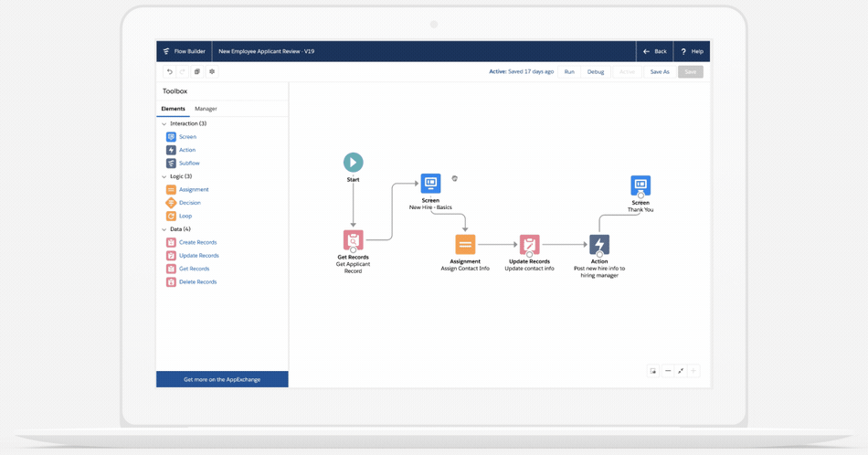
Task: Click the Update contact info node
Action: pos(529,245)
